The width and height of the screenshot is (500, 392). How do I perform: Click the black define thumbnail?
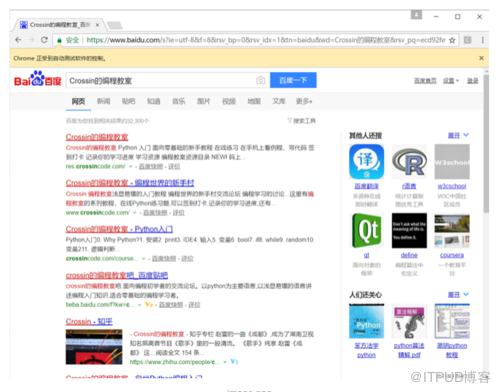(x=409, y=231)
